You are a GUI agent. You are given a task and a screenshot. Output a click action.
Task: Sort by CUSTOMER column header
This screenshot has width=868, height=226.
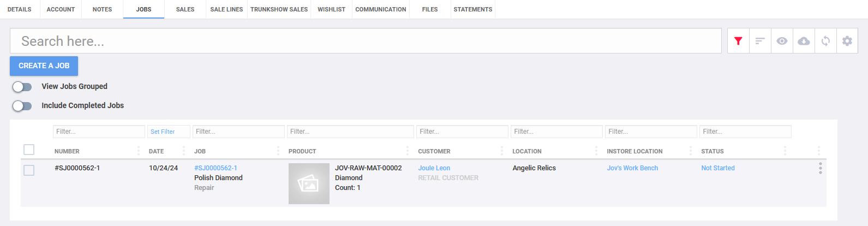click(434, 151)
